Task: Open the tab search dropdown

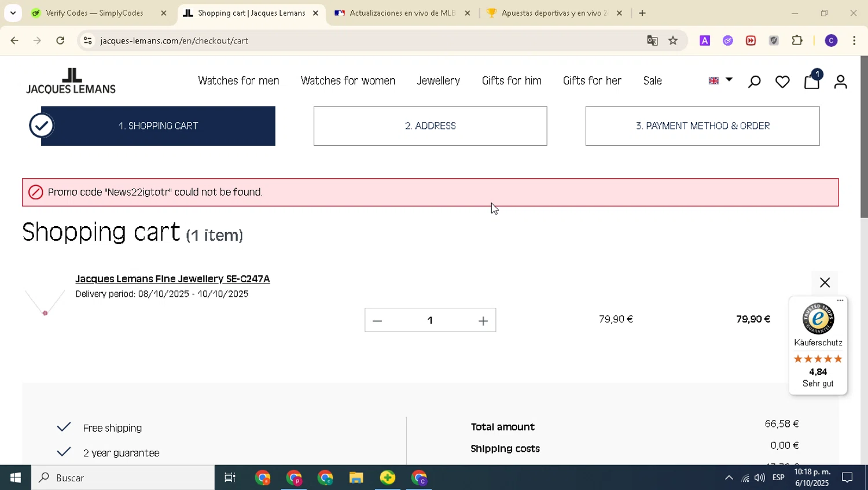Action: [13, 13]
